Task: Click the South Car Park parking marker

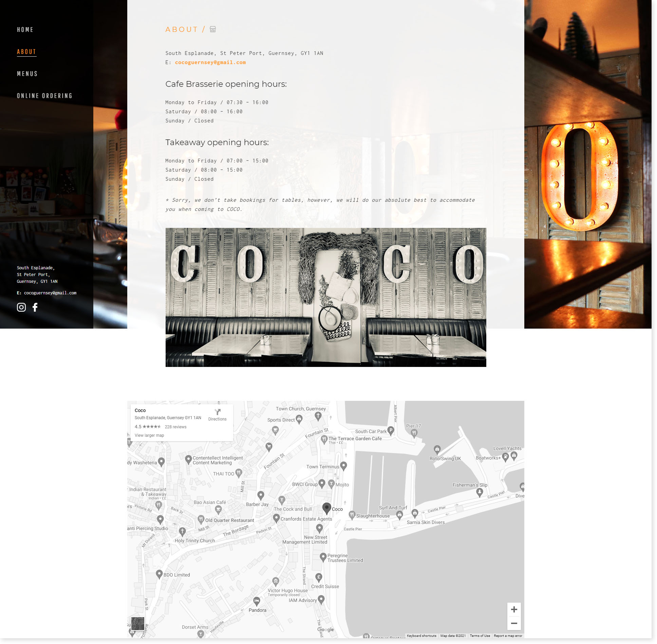Action: pyautogui.click(x=391, y=431)
